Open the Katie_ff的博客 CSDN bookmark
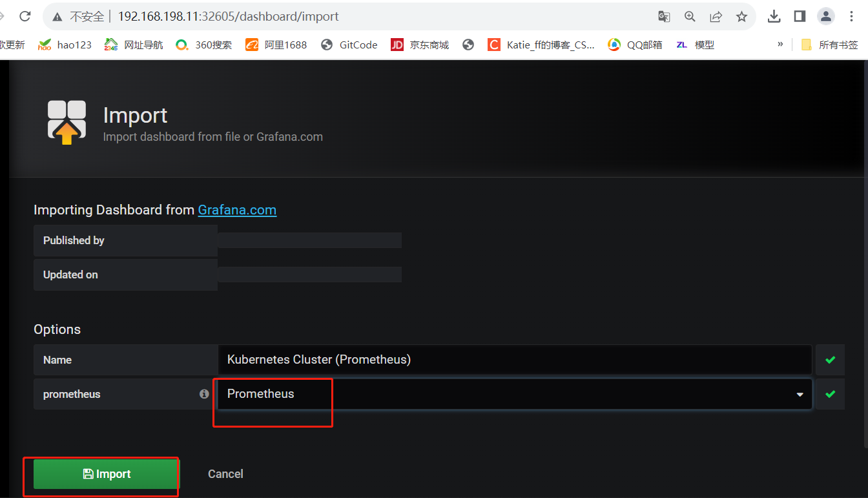Screen dimensions: 868x498 (541, 45)
